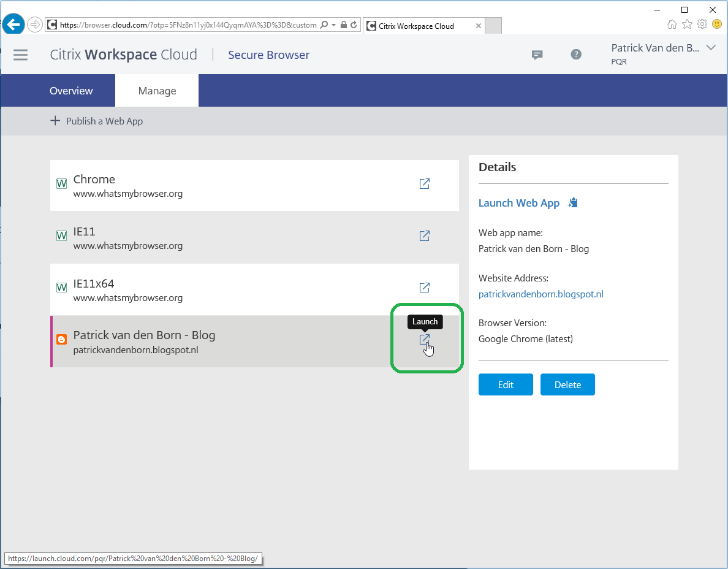This screenshot has height=569, width=728.
Task: Open a new browser tab
Action: click(x=493, y=26)
